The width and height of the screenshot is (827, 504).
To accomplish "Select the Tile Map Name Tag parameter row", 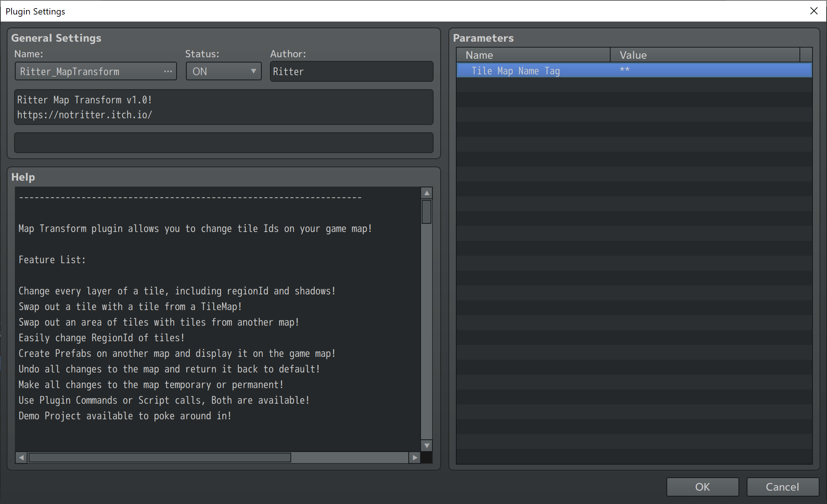I will coord(634,71).
